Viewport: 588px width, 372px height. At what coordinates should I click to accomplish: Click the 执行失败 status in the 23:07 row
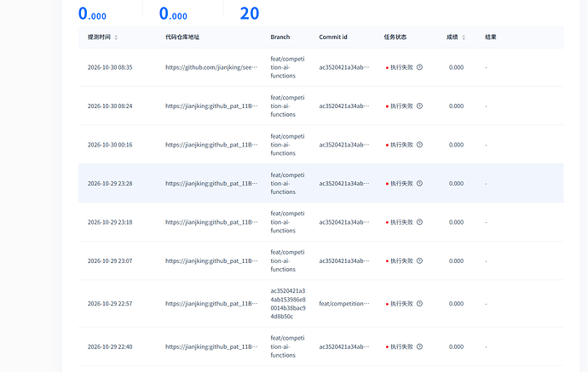(x=401, y=260)
